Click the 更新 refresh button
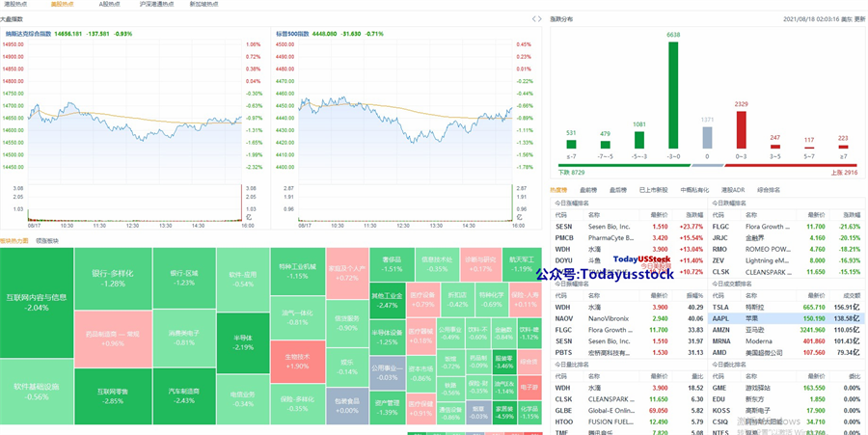Image resolution: width=868 pixels, height=435 pixels. click(x=859, y=19)
